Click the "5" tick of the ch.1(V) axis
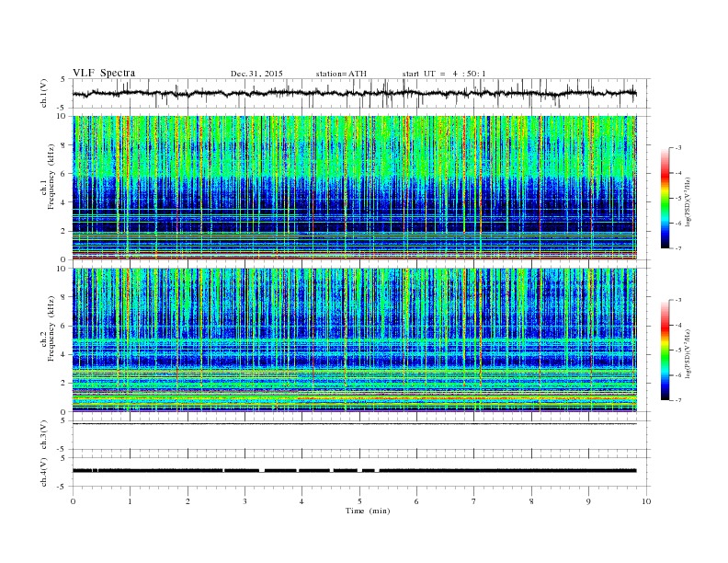728x563 pixels. point(63,79)
